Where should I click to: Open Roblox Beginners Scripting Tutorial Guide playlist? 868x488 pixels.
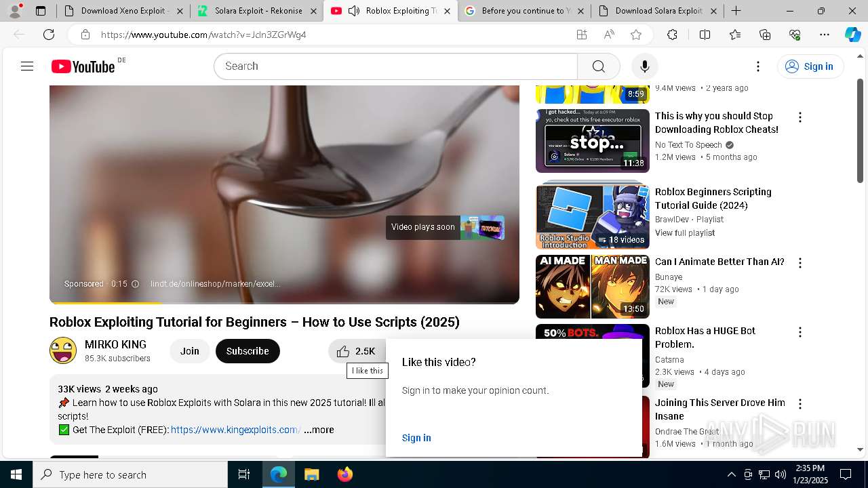point(713,199)
